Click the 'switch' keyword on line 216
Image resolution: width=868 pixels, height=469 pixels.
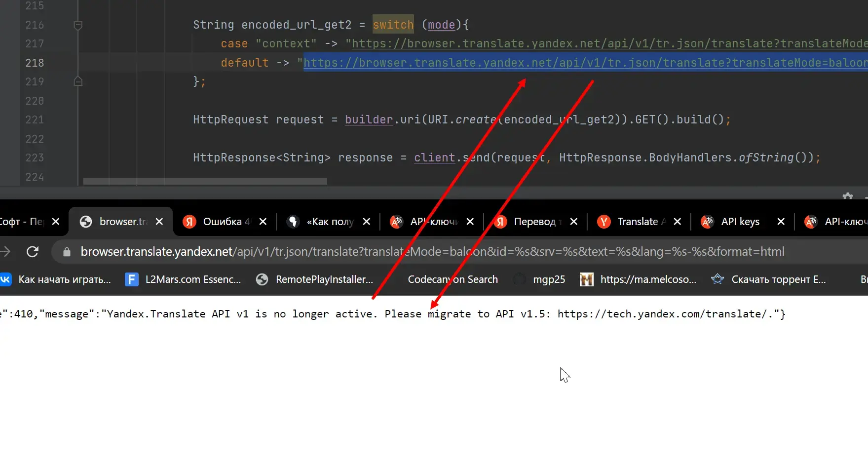[x=393, y=25]
